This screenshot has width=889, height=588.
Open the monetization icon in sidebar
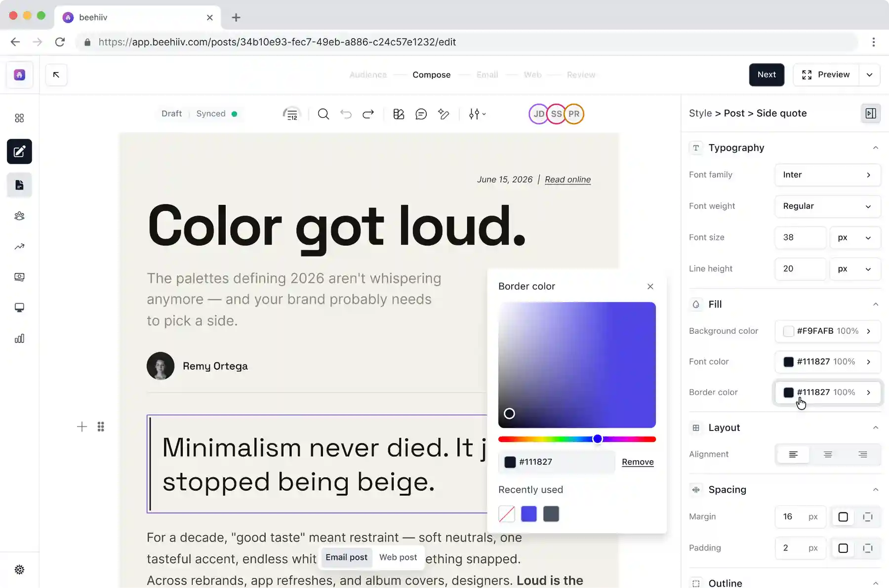point(19,277)
